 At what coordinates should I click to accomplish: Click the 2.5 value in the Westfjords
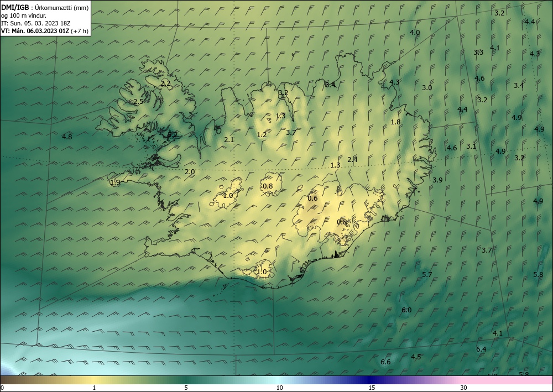(x=138, y=102)
